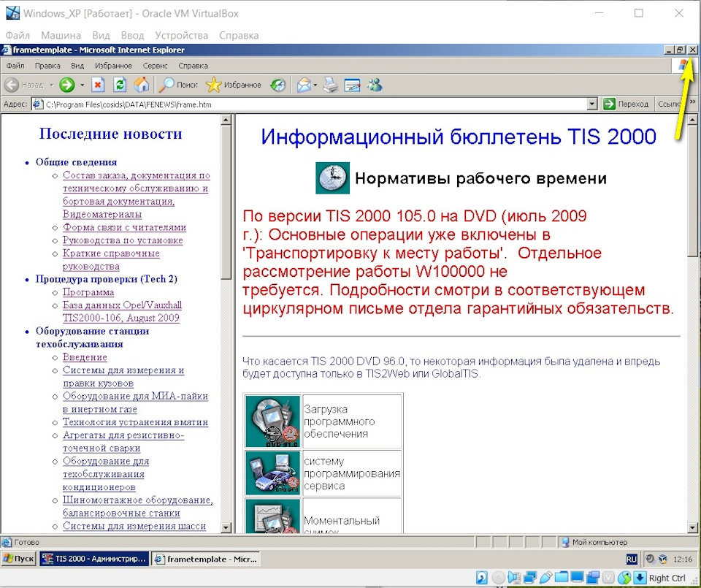This screenshot has width=701, height=588.
Task: Open the Сервис menu
Action: (155, 66)
